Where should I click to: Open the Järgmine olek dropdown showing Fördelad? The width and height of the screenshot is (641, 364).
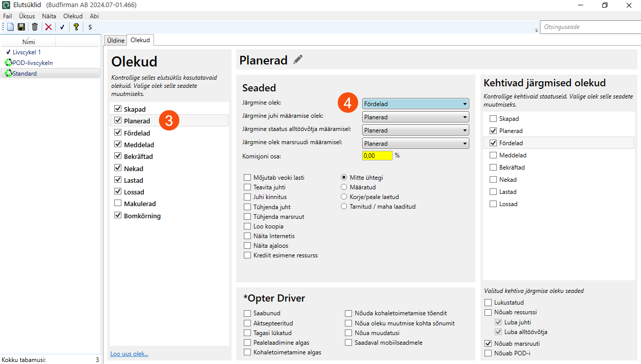tap(415, 104)
